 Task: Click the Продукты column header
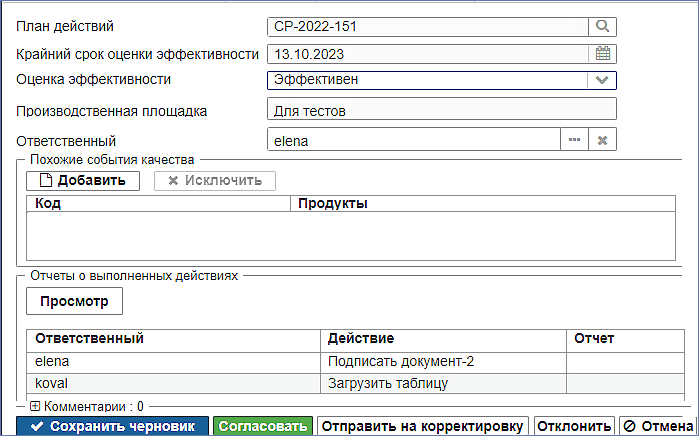(x=483, y=203)
